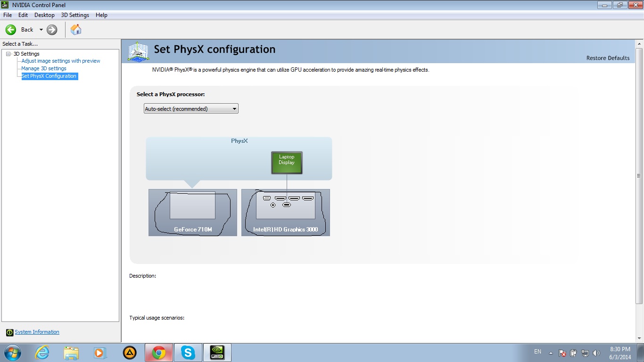This screenshot has width=644, height=362.
Task: Collapse the 3D Settings tree node
Action: click(8, 54)
